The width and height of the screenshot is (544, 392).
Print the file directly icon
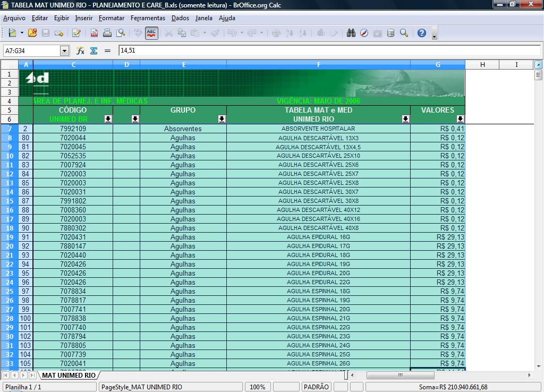(x=107, y=33)
